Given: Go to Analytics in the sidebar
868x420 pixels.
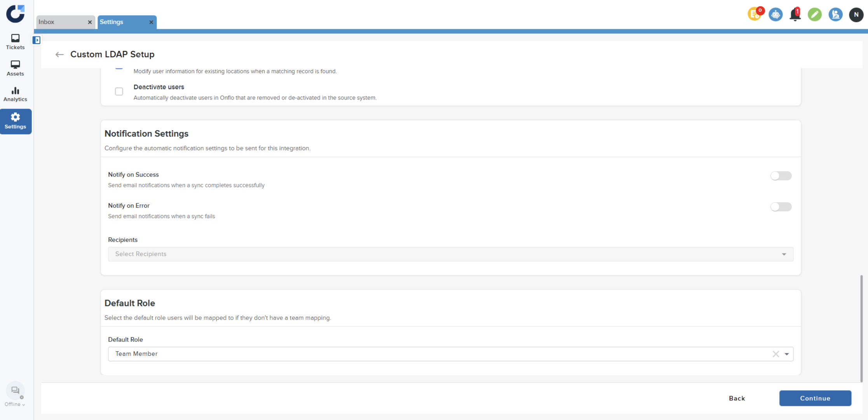Looking at the screenshot, I should (x=15, y=94).
